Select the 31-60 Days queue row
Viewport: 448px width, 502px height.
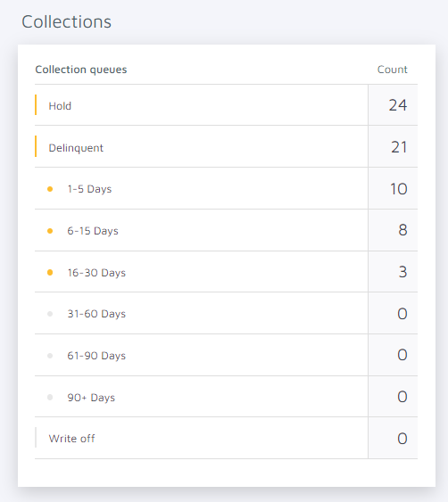point(226,314)
